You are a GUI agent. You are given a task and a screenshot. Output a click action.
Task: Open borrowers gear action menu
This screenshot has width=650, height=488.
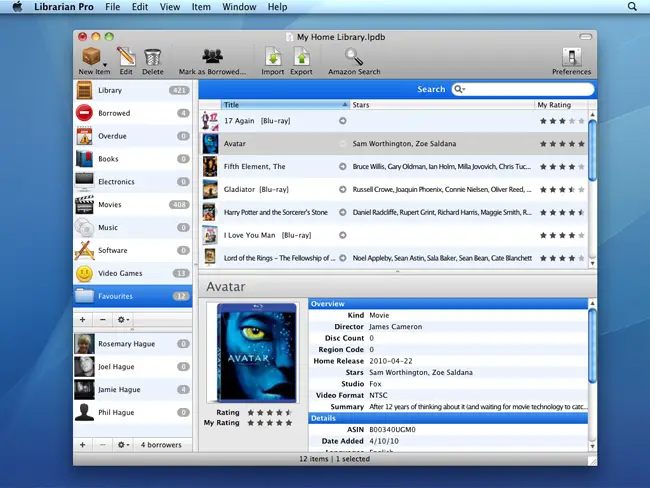pos(123,444)
